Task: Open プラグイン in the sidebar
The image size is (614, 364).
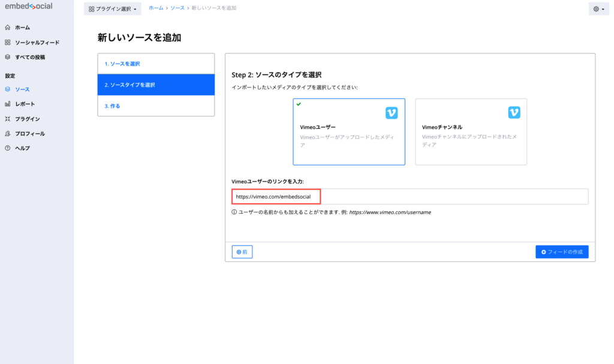Action: pyautogui.click(x=28, y=119)
